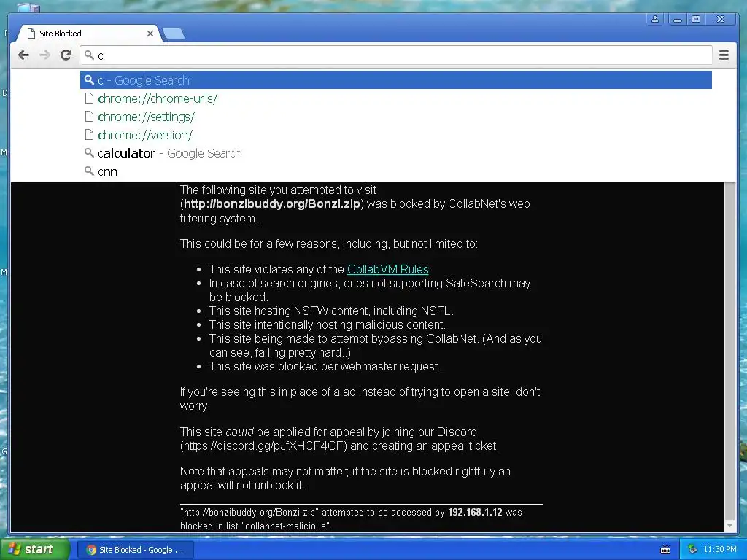The width and height of the screenshot is (747, 560).
Task: Open the Chrome hamburger menu
Action: coord(724,55)
